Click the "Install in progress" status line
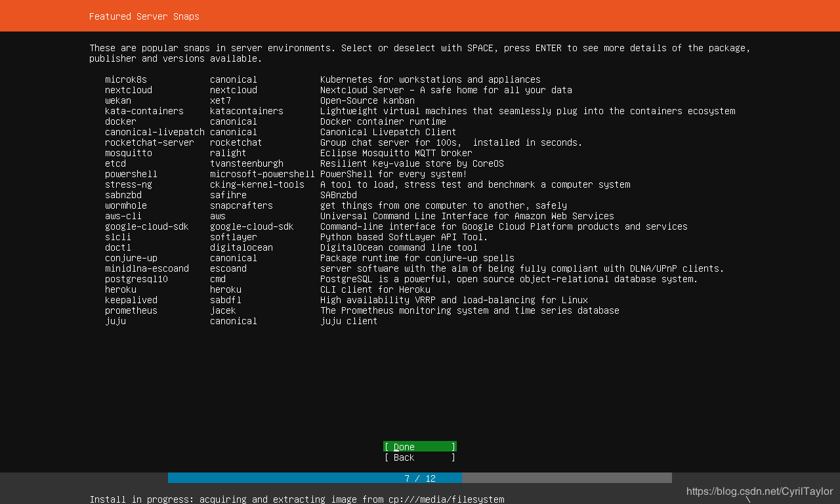Viewport: 840px width, 504px height. 297,499
